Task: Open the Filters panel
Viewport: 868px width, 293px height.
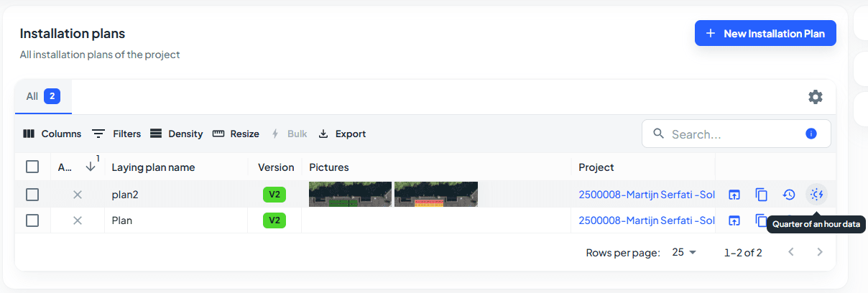Action: coord(116,134)
